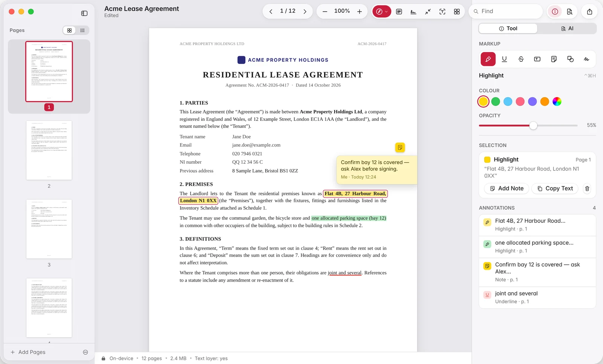Toggle the inspector info button
The width and height of the screenshot is (603, 364).
pyautogui.click(x=555, y=12)
